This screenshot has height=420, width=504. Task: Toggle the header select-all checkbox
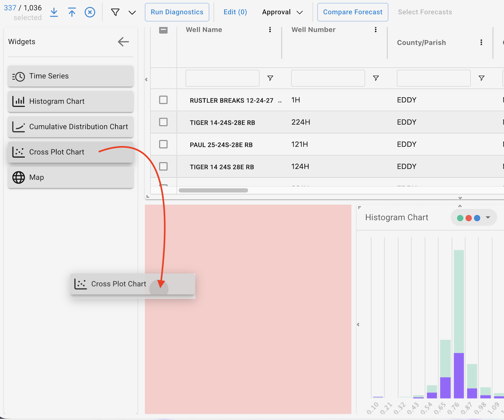(163, 30)
